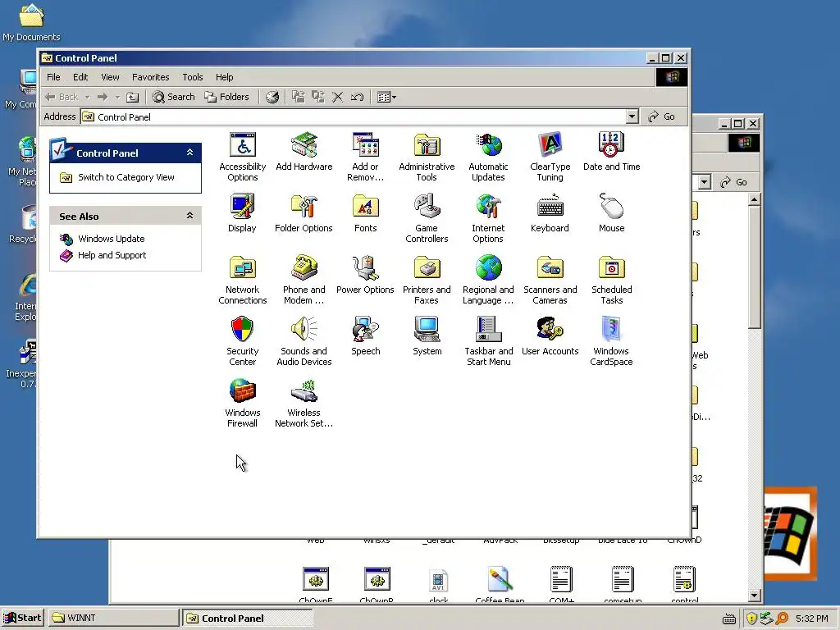
Task: Open Back button history dropdown arrow
Action: [87, 97]
